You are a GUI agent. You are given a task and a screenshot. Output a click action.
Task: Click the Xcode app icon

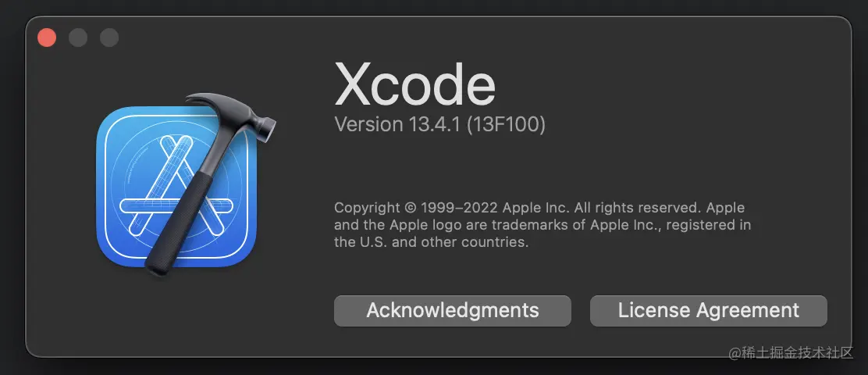[186, 184]
